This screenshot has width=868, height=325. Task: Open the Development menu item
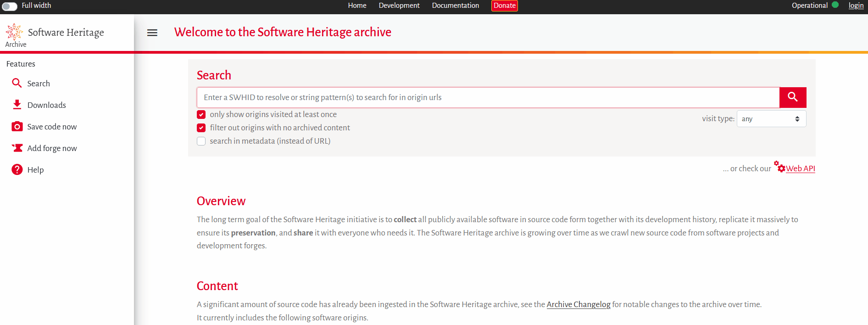point(399,6)
